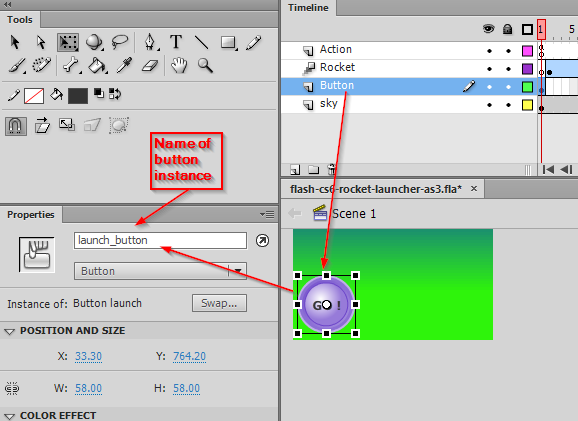The image size is (578, 421).
Task: Toggle the Snap to Objects magnet
Action: [x=16, y=126]
